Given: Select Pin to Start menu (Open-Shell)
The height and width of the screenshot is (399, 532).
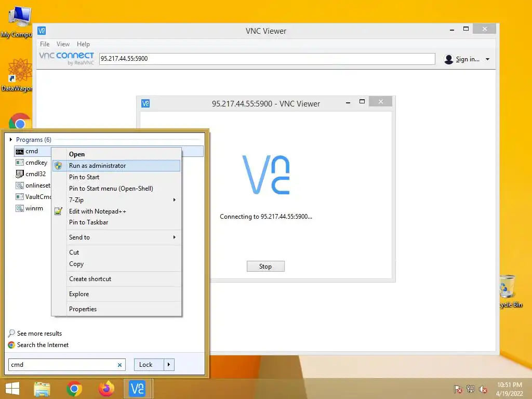Looking at the screenshot, I should pyautogui.click(x=116, y=188).
